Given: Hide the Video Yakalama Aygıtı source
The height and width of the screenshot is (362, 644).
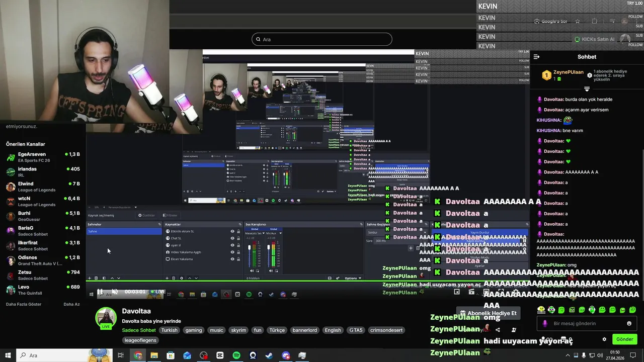Looking at the screenshot, I should (232, 252).
